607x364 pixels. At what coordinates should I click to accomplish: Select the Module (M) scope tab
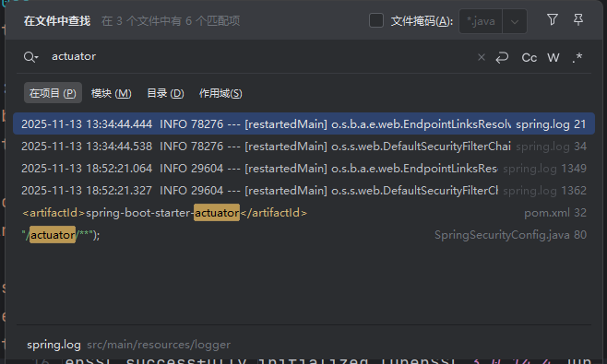coord(111,93)
